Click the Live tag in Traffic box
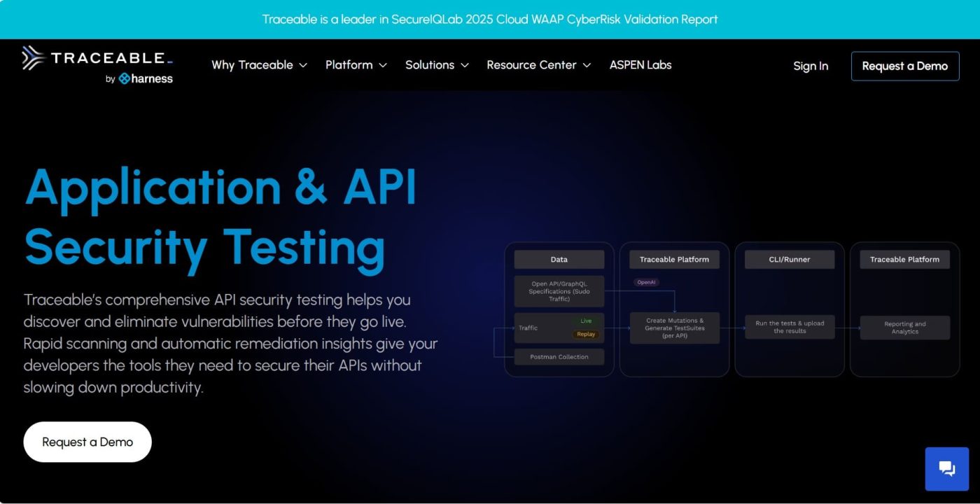 pyautogui.click(x=586, y=321)
